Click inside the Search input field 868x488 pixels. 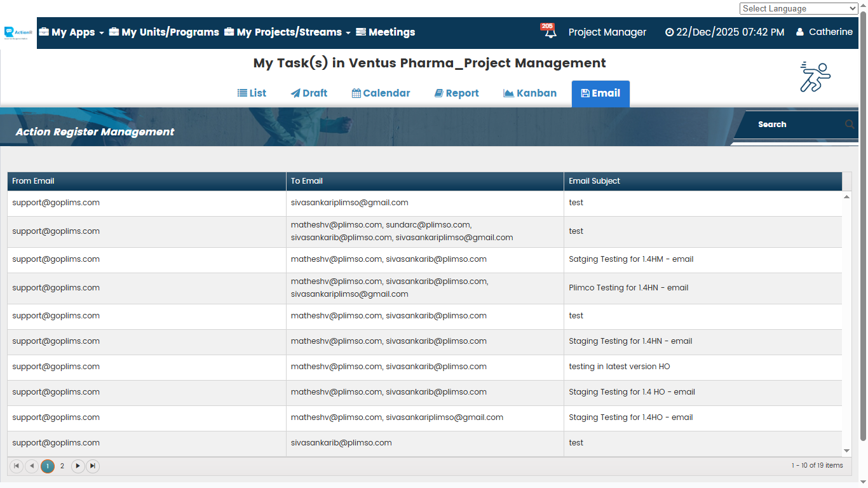(794, 125)
